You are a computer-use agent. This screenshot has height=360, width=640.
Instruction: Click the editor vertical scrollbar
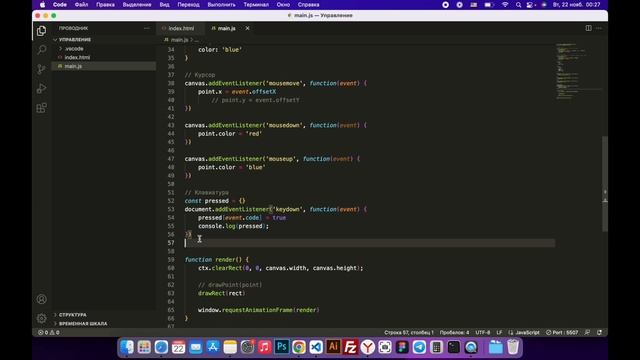tap(605, 184)
